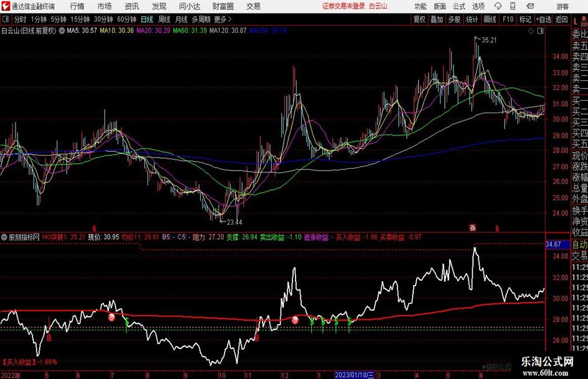Screen dimensions: 588x379
Task: Click the 35.21 high price marker
Action: pyautogui.click(x=488, y=40)
